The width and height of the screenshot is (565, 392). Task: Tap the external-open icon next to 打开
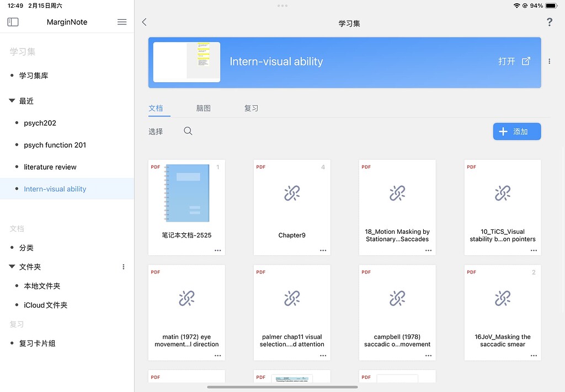point(526,62)
